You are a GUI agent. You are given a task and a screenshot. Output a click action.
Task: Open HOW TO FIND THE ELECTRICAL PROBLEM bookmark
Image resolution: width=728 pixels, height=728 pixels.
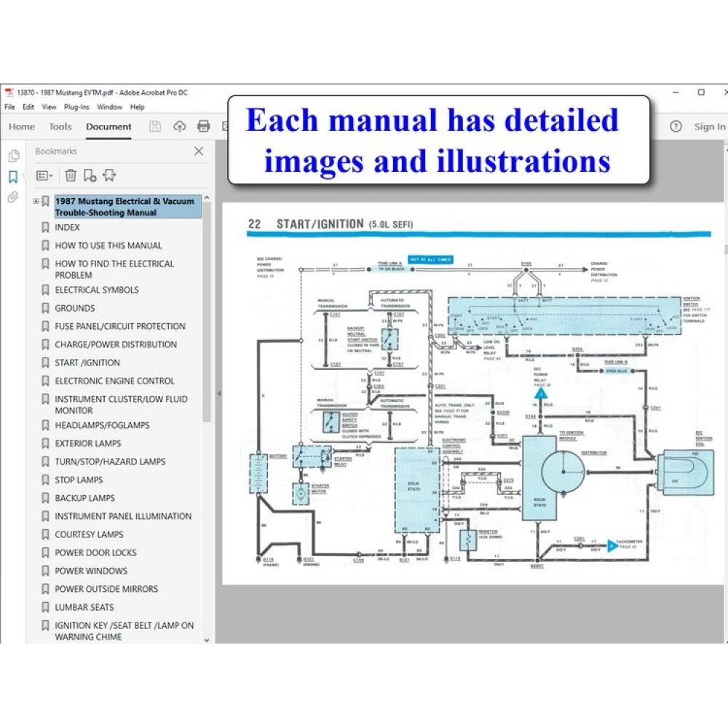click(115, 269)
